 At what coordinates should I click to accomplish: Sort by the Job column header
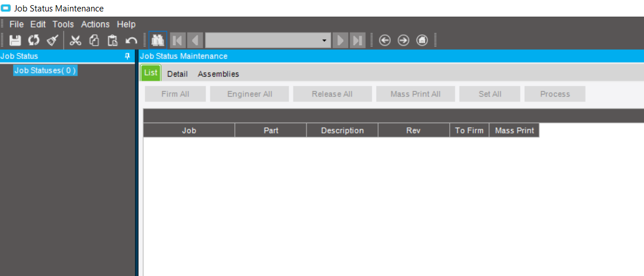tap(189, 131)
